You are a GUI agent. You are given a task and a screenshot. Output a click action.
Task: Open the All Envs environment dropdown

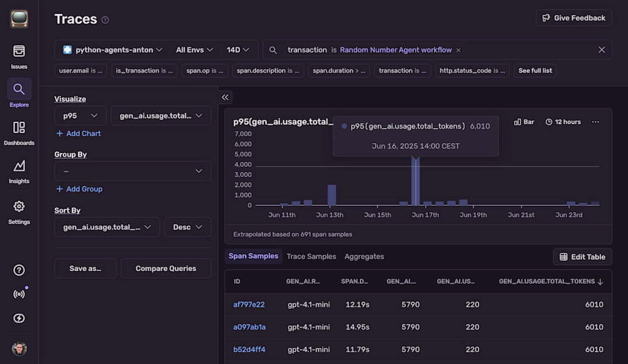coord(194,50)
